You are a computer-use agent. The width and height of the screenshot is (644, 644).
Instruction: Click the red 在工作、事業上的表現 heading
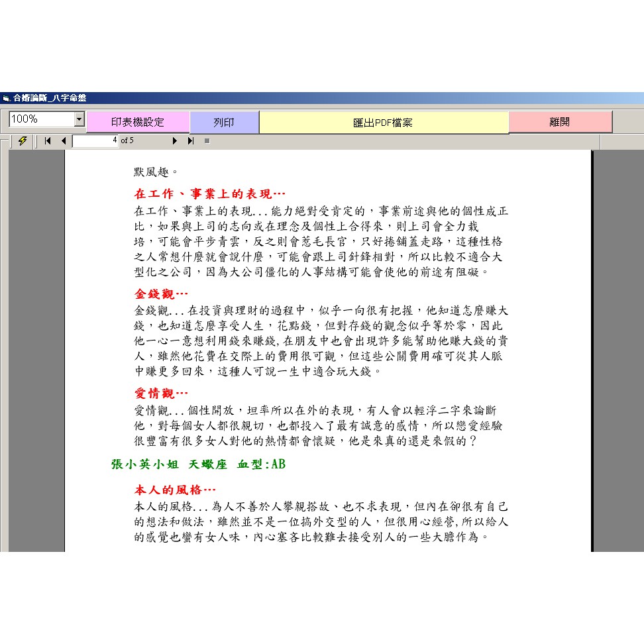coord(209,194)
